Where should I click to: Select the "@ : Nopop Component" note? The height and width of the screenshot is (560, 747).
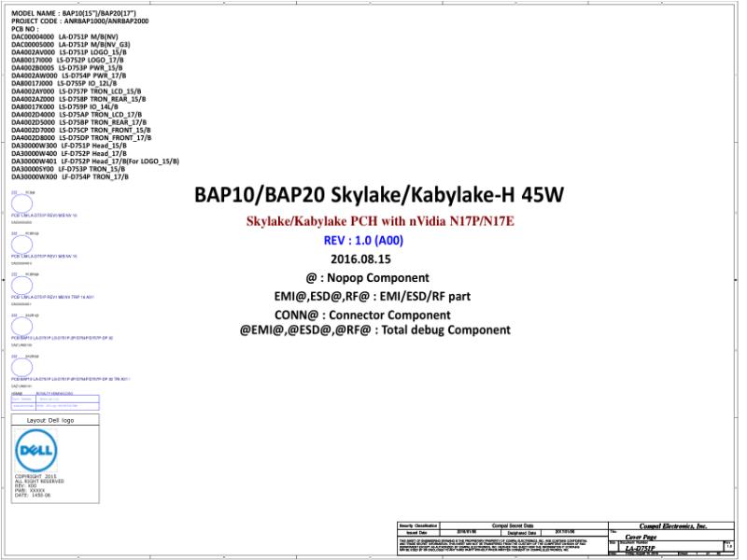tap(367, 277)
